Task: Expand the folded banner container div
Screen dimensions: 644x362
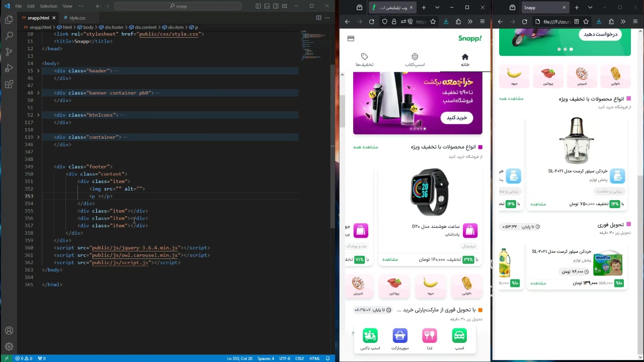Action: tap(38, 93)
